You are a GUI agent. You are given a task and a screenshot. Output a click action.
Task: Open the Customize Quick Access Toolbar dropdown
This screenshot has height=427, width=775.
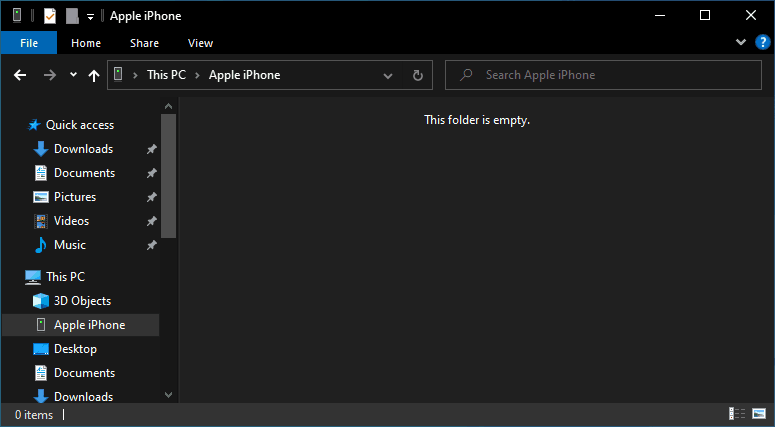coord(90,16)
